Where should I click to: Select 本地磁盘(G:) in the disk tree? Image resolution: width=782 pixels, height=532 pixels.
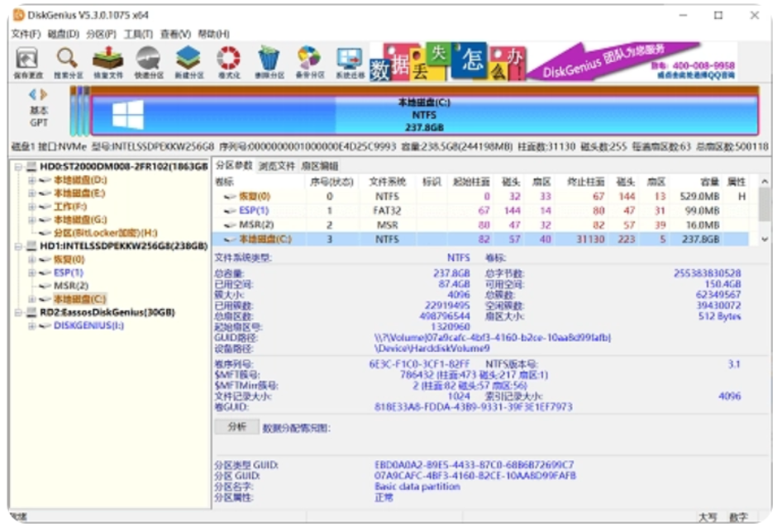[80, 220]
